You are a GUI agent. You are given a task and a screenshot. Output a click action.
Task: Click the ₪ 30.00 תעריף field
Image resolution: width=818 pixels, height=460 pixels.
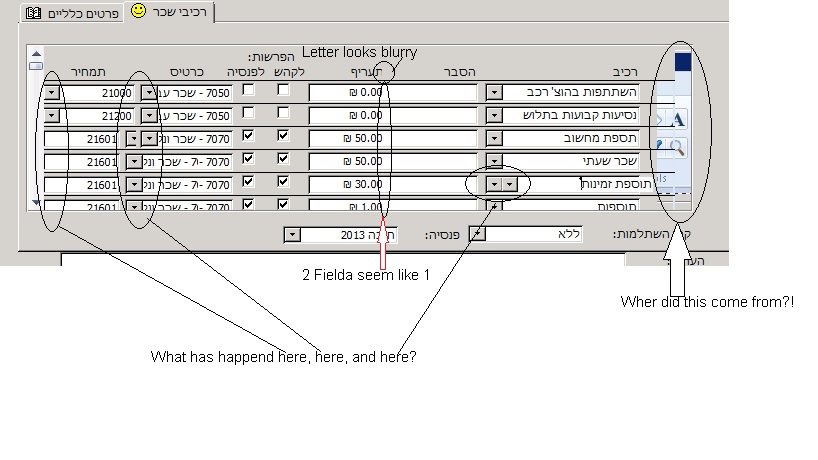tap(347, 185)
